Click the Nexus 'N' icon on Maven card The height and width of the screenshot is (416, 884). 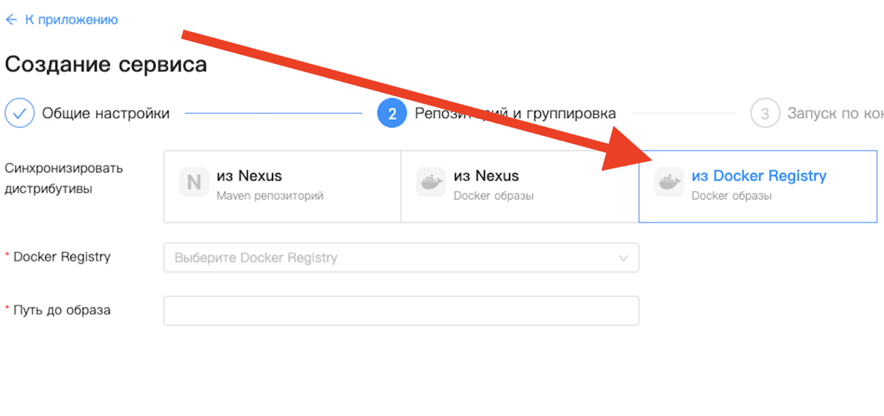pos(194,183)
